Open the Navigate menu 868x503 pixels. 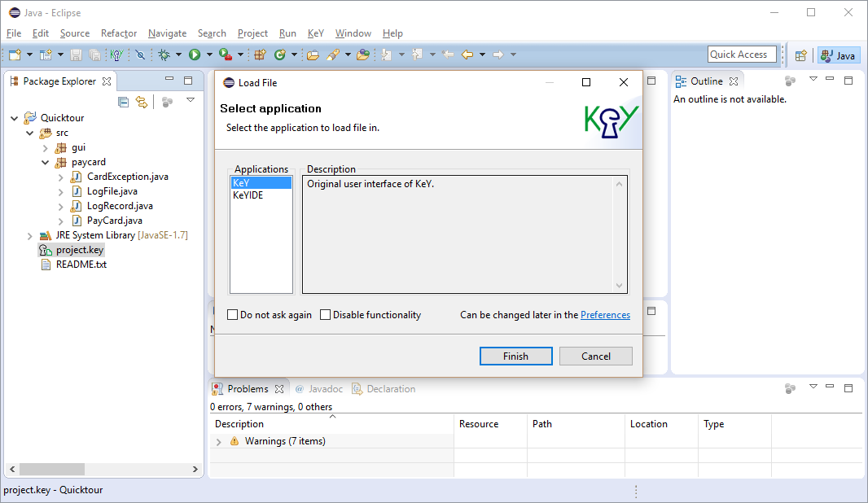tap(167, 33)
